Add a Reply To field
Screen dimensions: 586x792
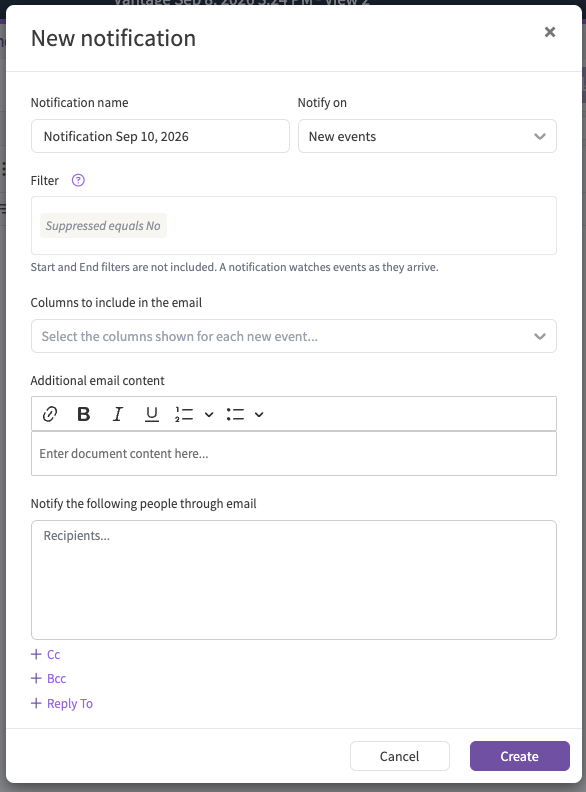(62, 703)
